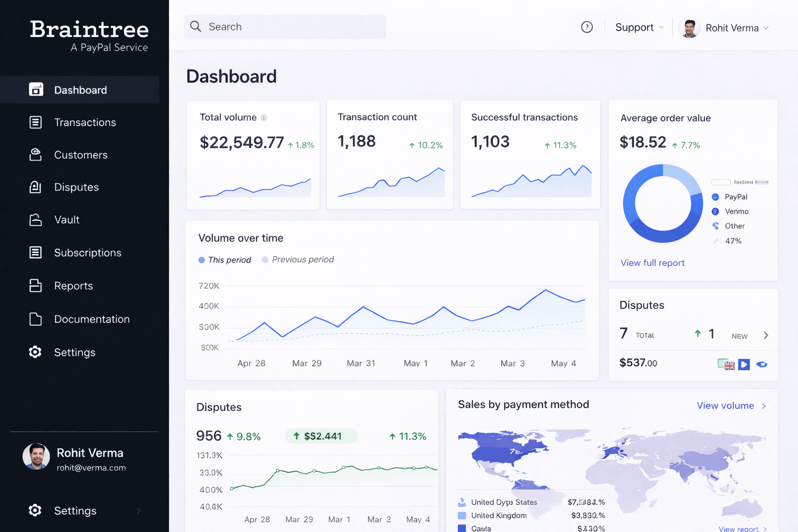Open the View volume link
The height and width of the screenshot is (532, 798).
click(730, 406)
